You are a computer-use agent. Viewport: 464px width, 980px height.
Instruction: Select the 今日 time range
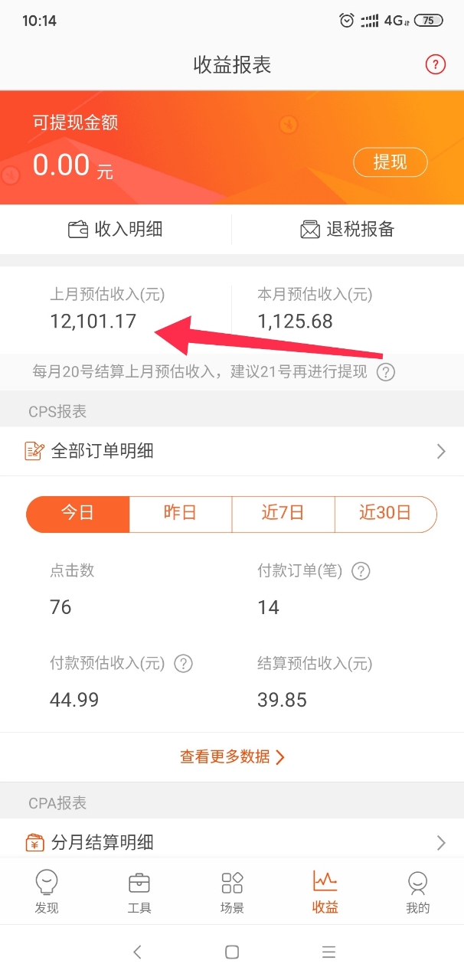tap(77, 514)
